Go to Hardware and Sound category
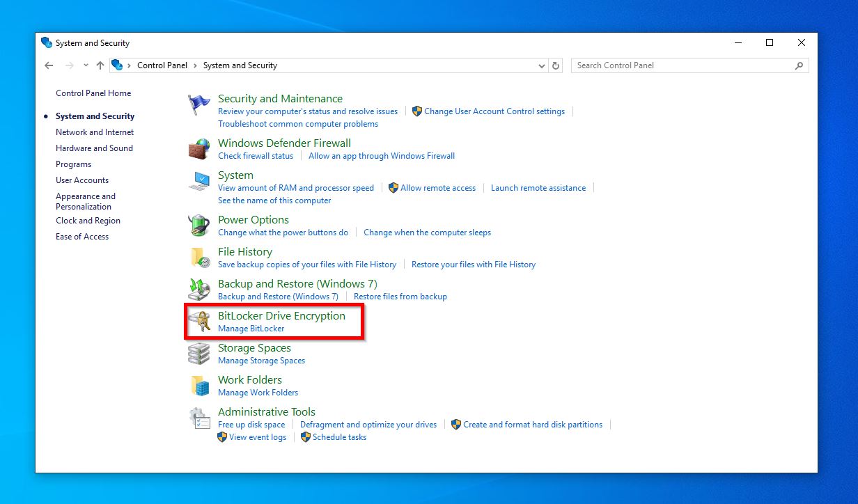Viewport: 858px width, 504px height. click(x=94, y=148)
